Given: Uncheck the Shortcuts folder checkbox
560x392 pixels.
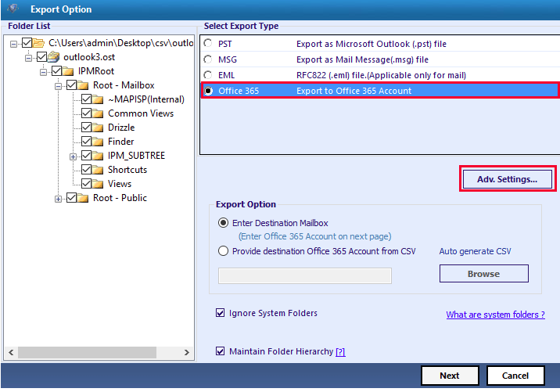Looking at the screenshot, I should pyautogui.click(x=86, y=169).
